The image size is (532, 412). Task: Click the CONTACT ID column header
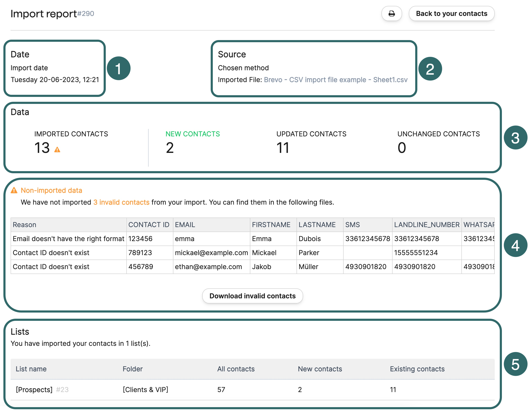[149, 225]
